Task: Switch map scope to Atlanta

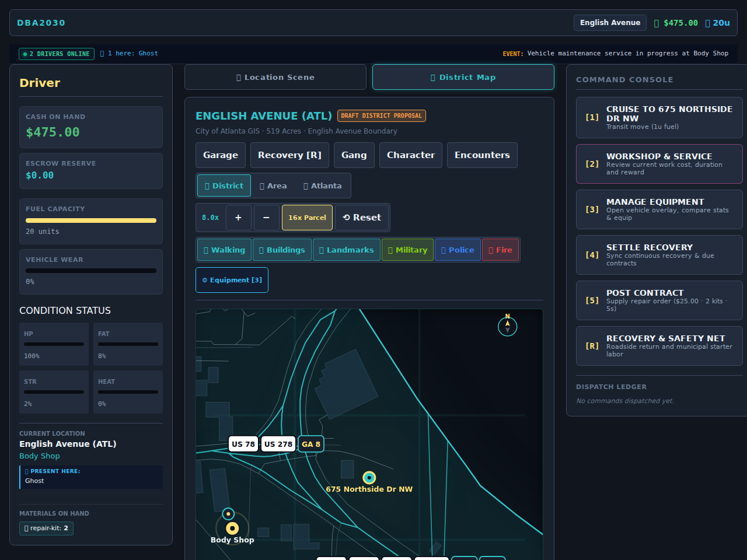Action: [322, 185]
